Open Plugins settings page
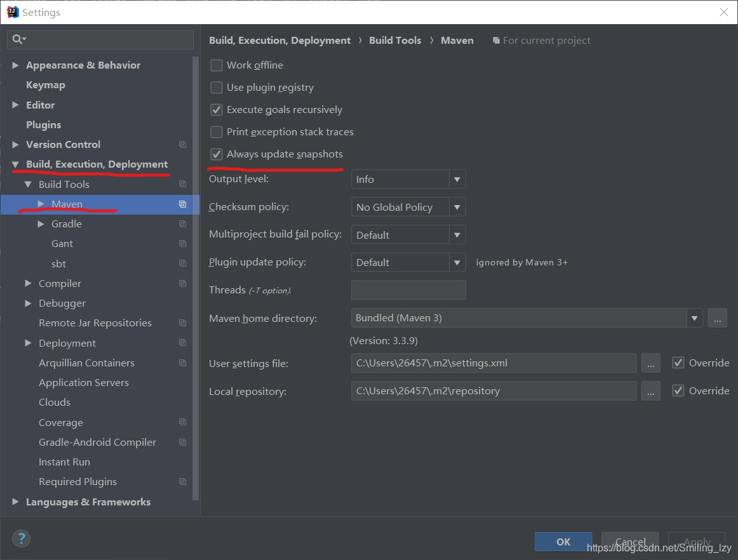This screenshot has width=738, height=560. coord(44,124)
